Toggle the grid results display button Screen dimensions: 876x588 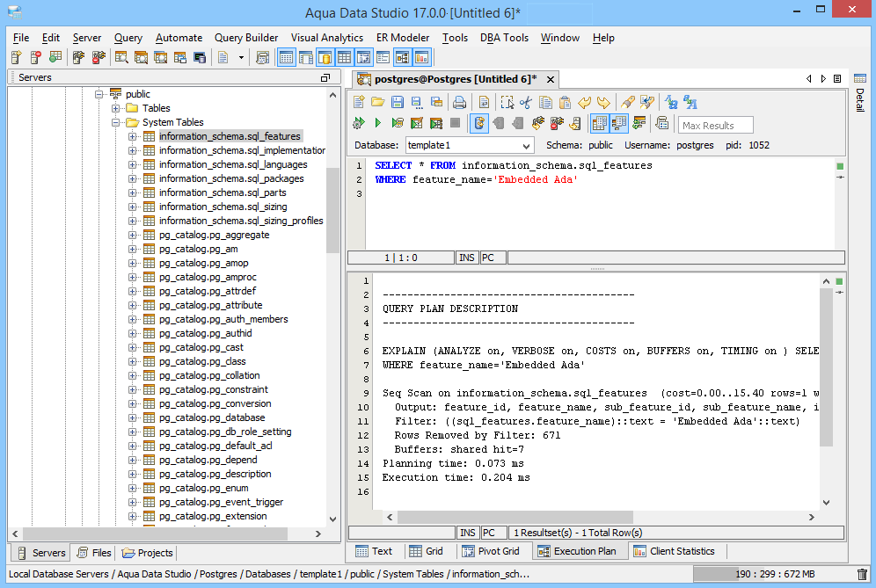tap(600, 123)
